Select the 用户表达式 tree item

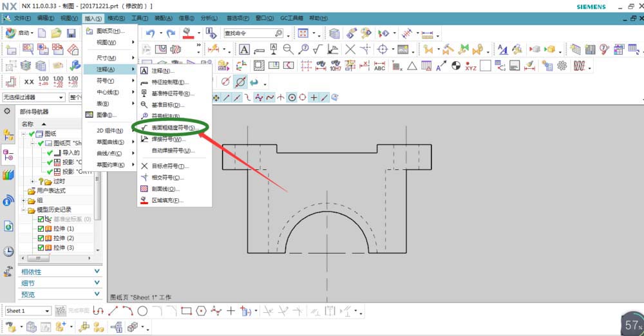coord(51,191)
